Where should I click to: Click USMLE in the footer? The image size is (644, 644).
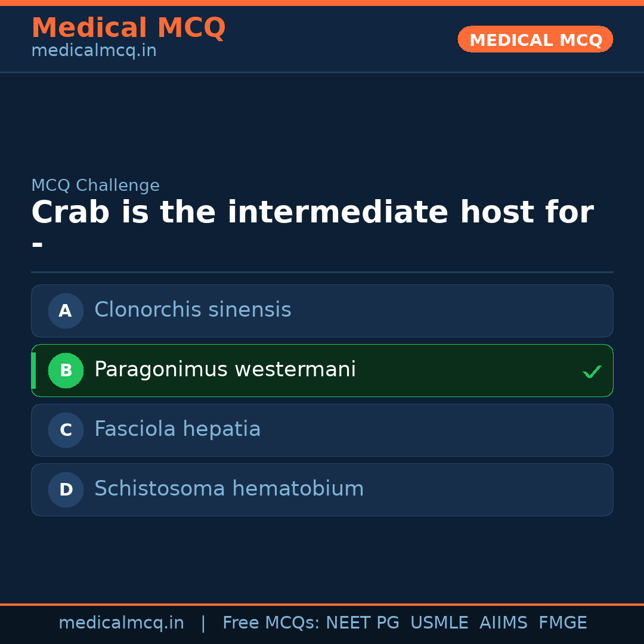click(439, 623)
